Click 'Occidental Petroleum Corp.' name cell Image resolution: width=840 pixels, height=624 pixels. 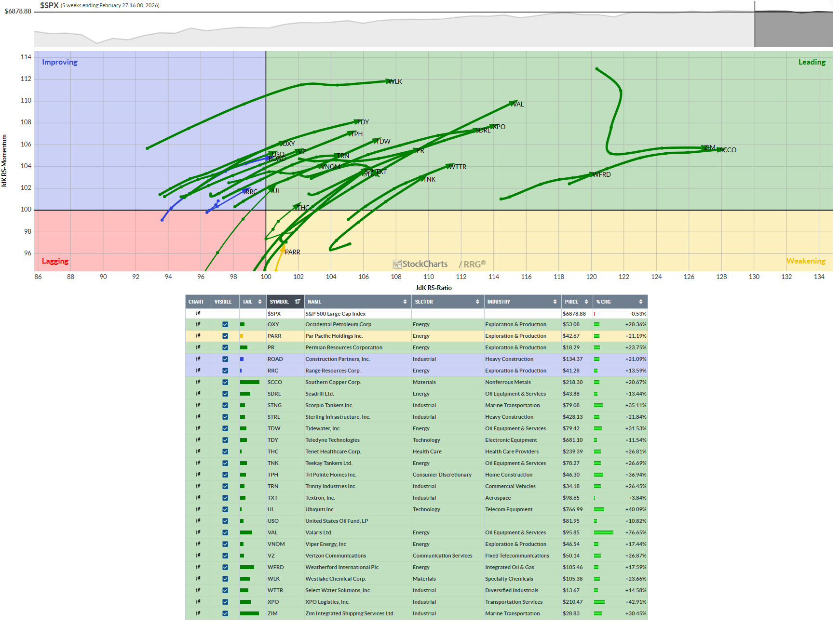(x=339, y=324)
